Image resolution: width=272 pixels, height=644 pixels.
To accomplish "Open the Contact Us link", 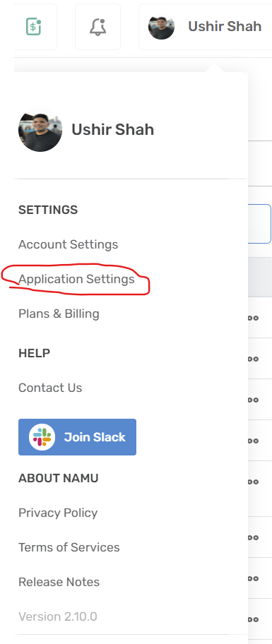I will coord(50,388).
